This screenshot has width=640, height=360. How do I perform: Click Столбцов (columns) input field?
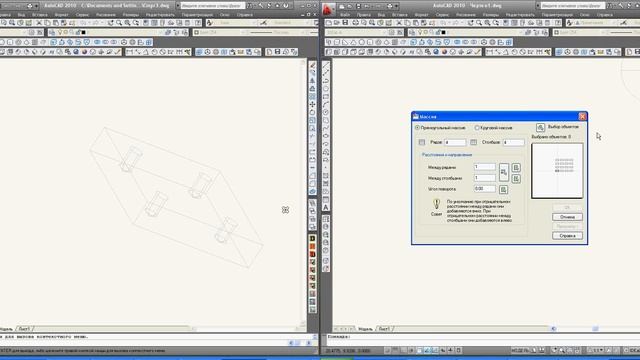513,142
